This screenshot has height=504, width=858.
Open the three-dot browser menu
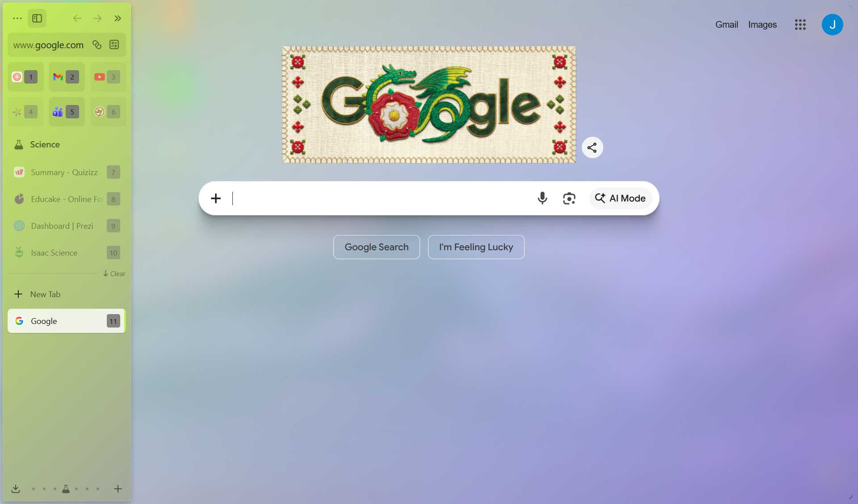17,18
